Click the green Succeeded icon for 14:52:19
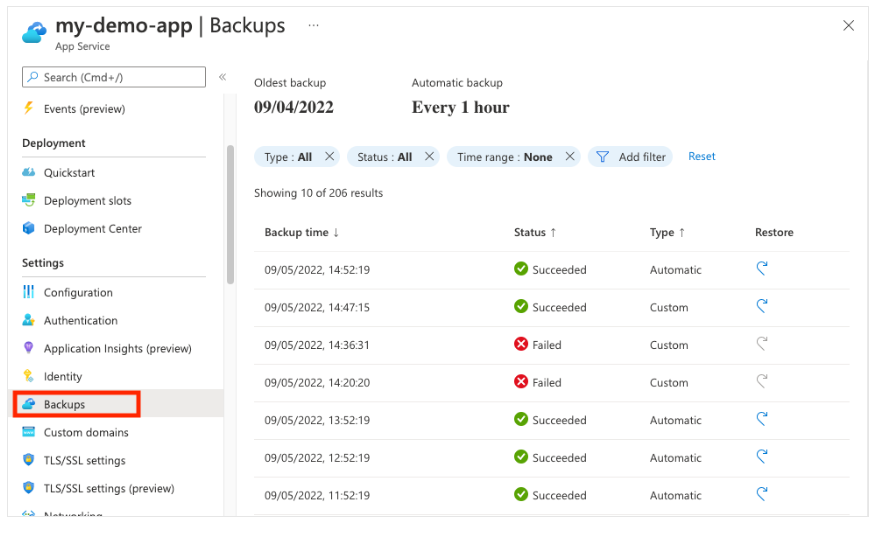This screenshot has width=876, height=533. point(521,269)
